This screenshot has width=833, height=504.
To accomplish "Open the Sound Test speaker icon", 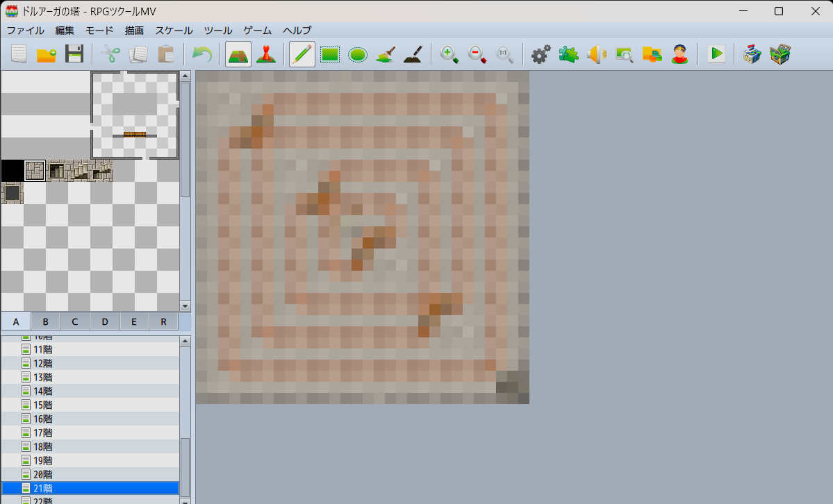I will (596, 54).
